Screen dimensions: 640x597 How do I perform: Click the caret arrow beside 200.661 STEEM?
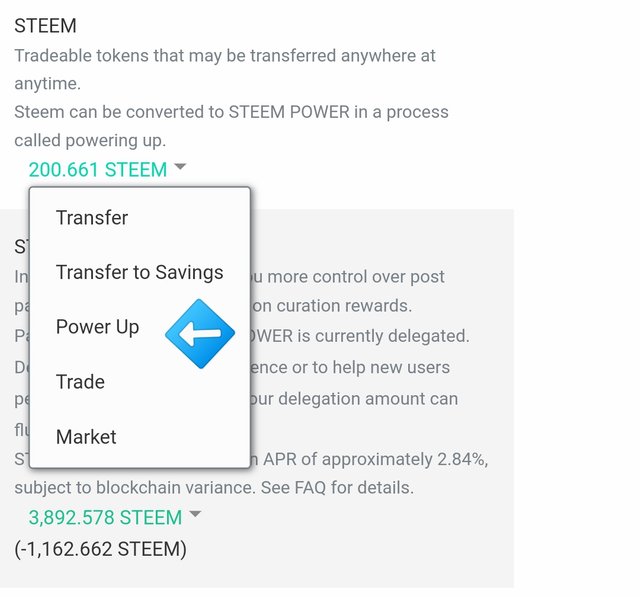point(180,166)
